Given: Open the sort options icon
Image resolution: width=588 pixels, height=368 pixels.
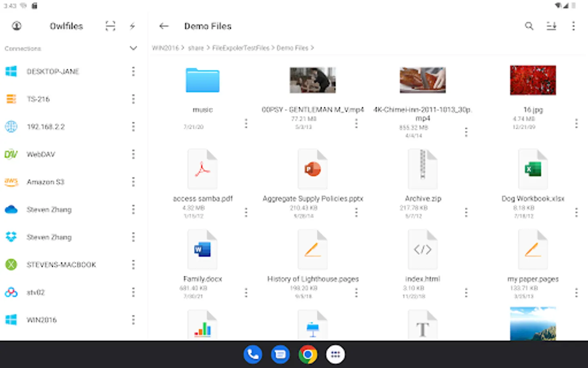Looking at the screenshot, I should (x=551, y=26).
